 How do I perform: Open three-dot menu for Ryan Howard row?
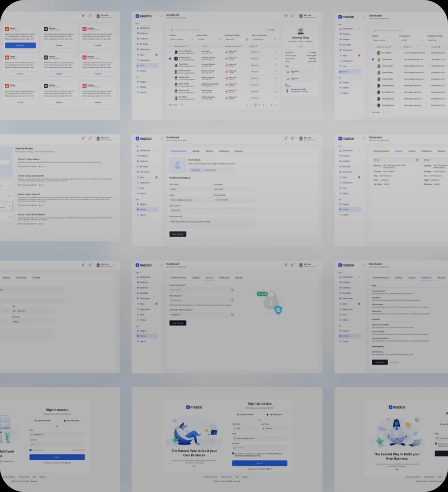(276, 91)
